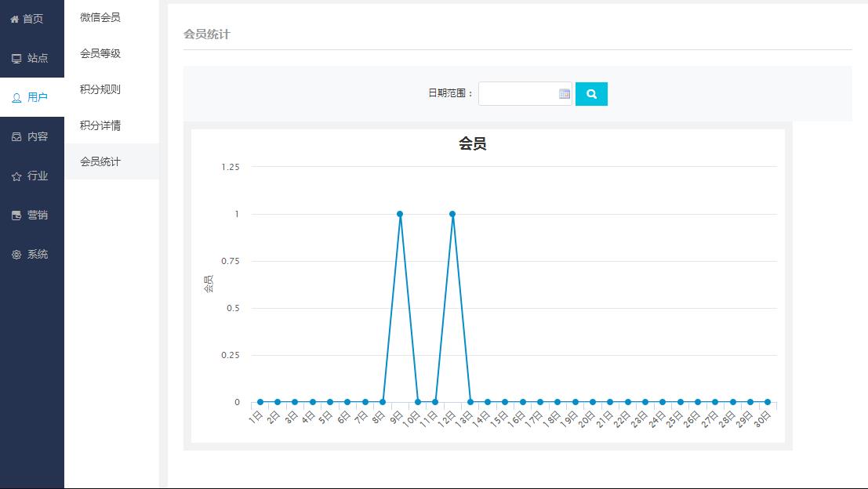This screenshot has height=489, width=868.
Task: Click the home icon beside 首页
Action: coord(14,20)
